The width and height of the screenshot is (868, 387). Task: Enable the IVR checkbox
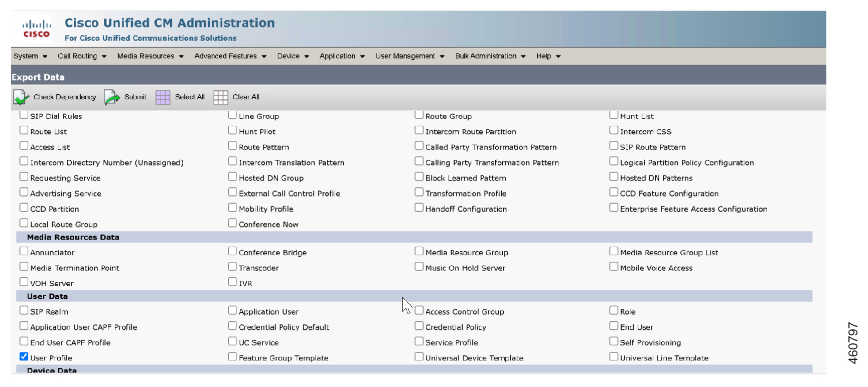(x=232, y=282)
